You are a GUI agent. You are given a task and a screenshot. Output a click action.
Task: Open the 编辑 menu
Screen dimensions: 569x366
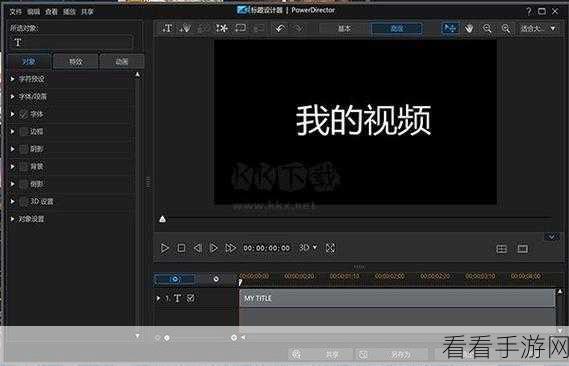33,12
